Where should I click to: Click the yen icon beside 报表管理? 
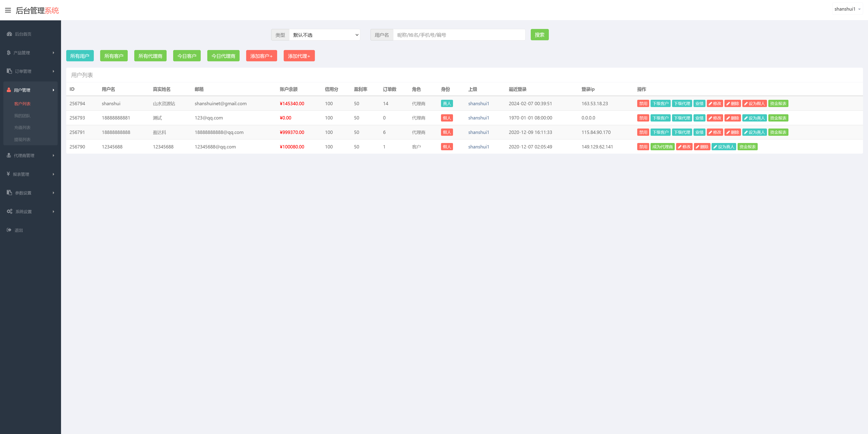coord(8,174)
